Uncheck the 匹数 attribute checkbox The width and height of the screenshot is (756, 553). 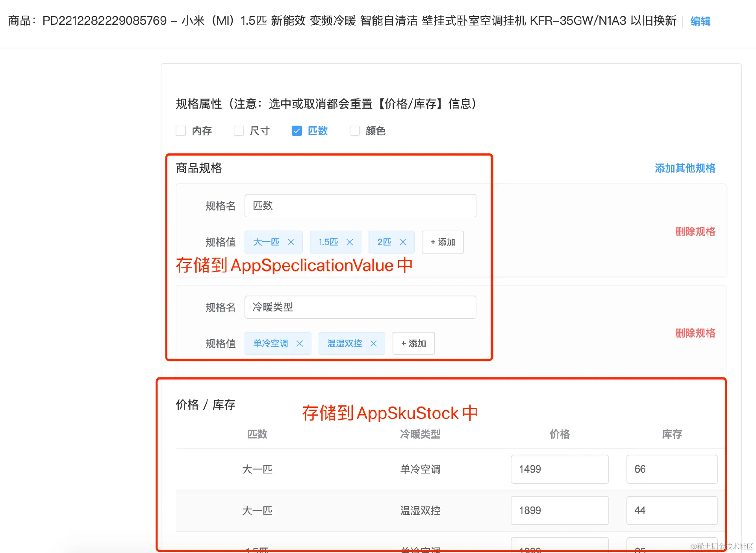[x=297, y=131]
